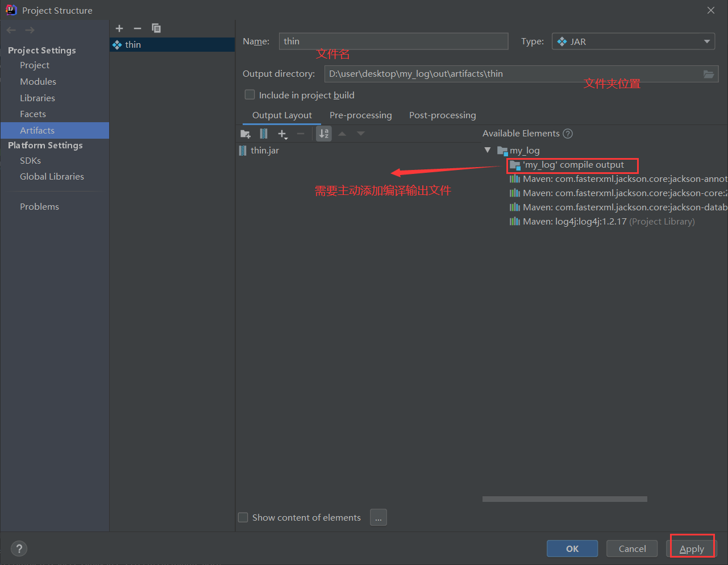Click the Available Elements horizontal scrollbar
Image resolution: width=728 pixels, height=565 pixels.
[565, 499]
